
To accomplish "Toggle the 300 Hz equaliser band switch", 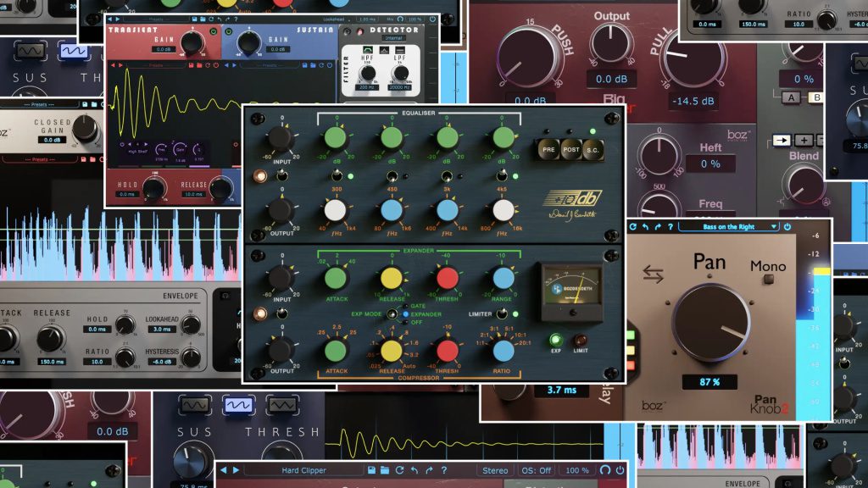I will click(336, 176).
